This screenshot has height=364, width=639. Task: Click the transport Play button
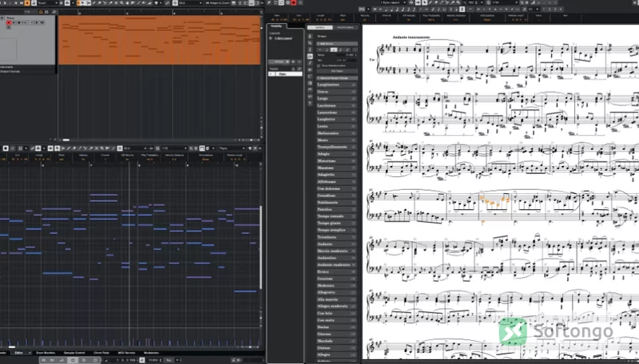(x=84, y=360)
